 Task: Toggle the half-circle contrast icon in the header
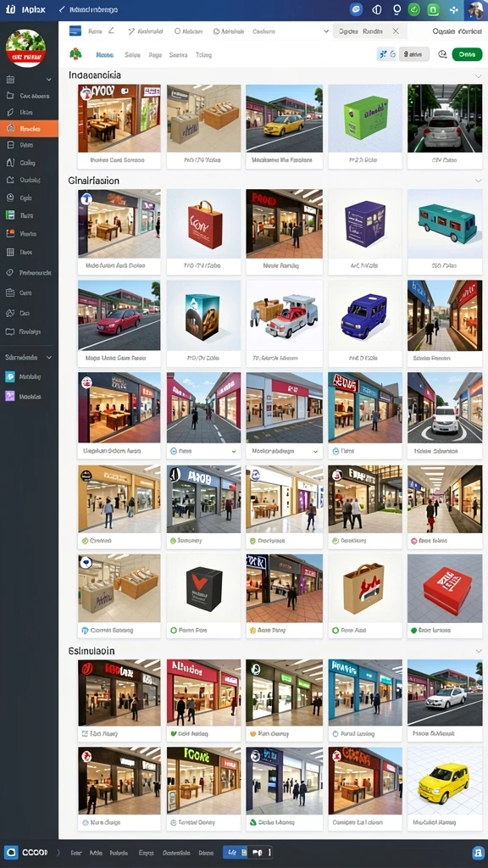click(377, 9)
